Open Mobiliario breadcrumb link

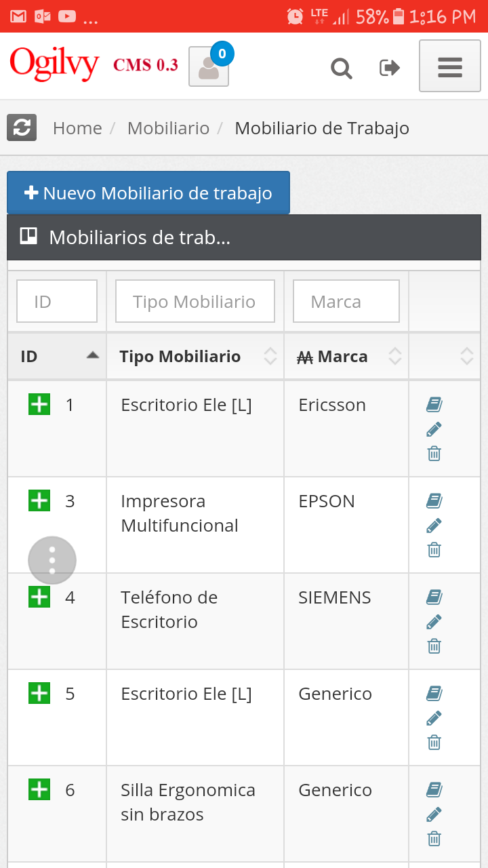click(x=169, y=128)
